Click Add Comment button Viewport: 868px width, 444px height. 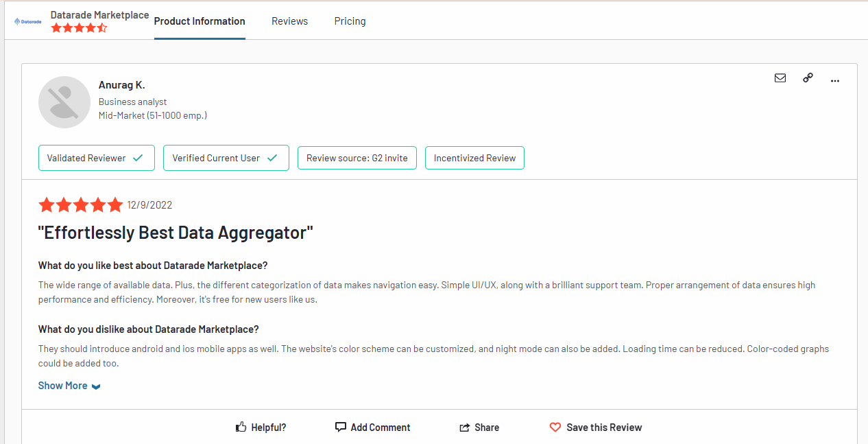(x=372, y=427)
